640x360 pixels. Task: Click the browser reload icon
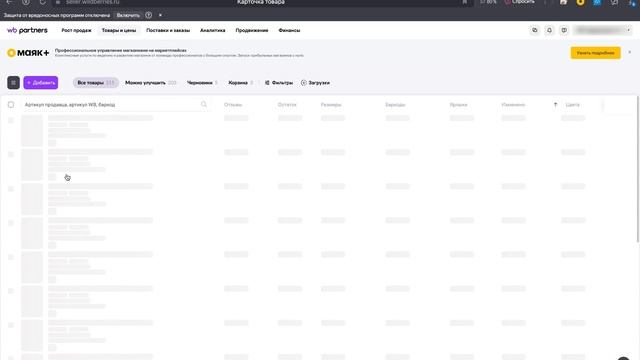(x=42, y=2)
